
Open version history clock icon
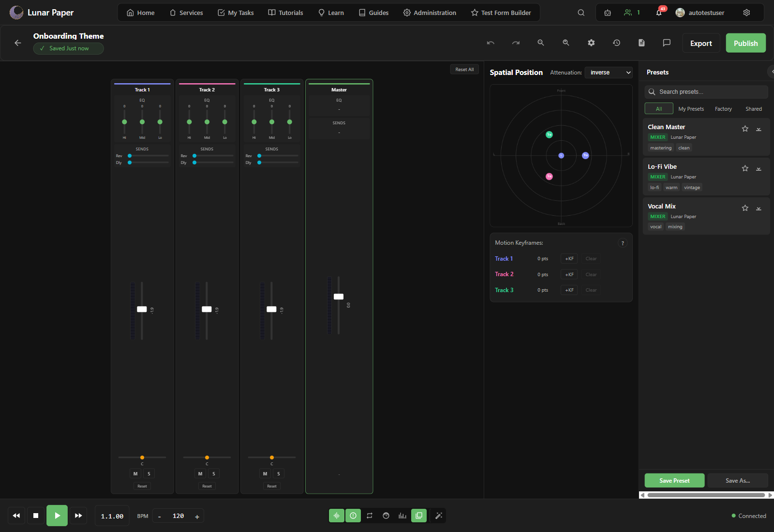tap(616, 43)
